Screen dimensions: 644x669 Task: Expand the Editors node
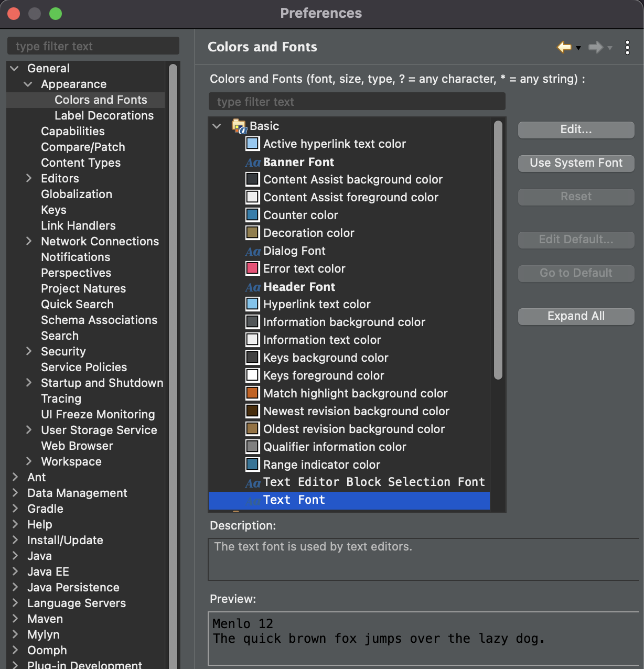(29, 178)
